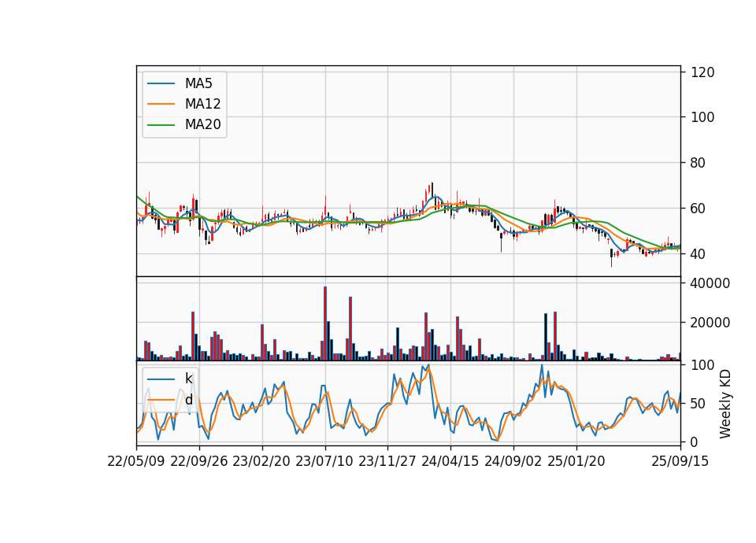Click the 40 price axis label
Screen dimensions: 756x543
[698, 254]
